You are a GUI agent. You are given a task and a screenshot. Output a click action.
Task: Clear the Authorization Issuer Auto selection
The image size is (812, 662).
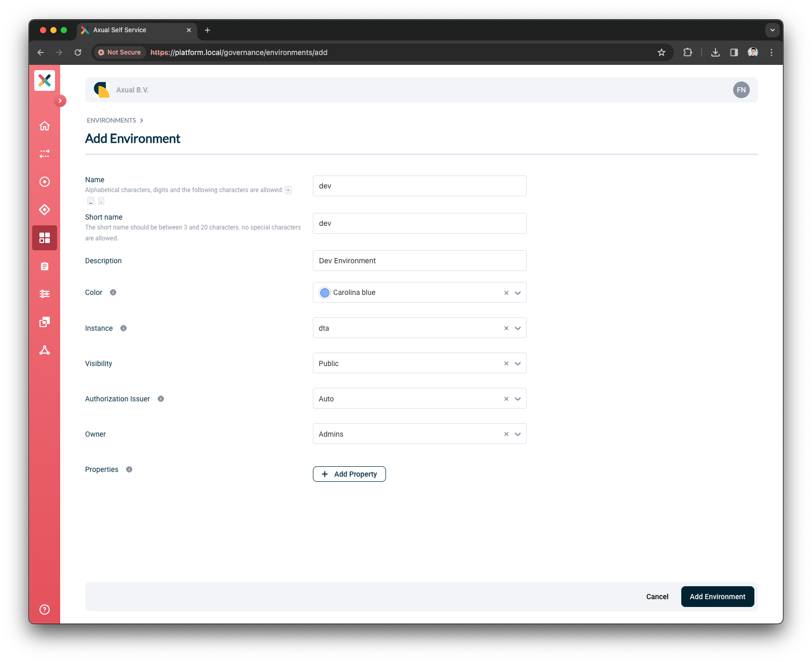tap(506, 399)
